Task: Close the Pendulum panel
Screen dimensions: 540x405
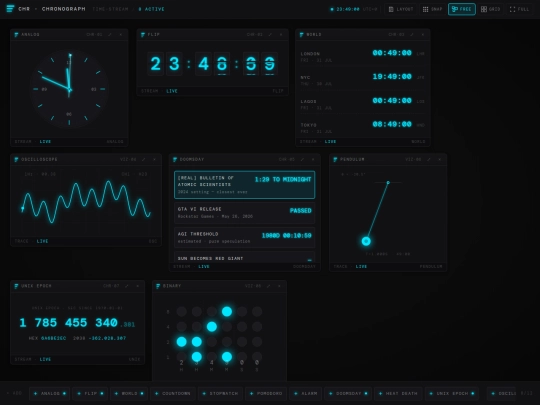Action: [x=439, y=159]
